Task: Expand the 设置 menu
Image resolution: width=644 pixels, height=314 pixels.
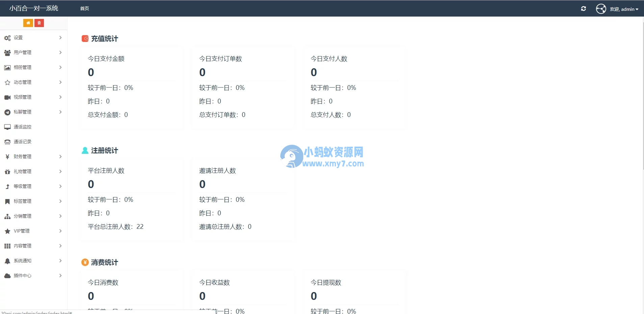Action: [18, 38]
